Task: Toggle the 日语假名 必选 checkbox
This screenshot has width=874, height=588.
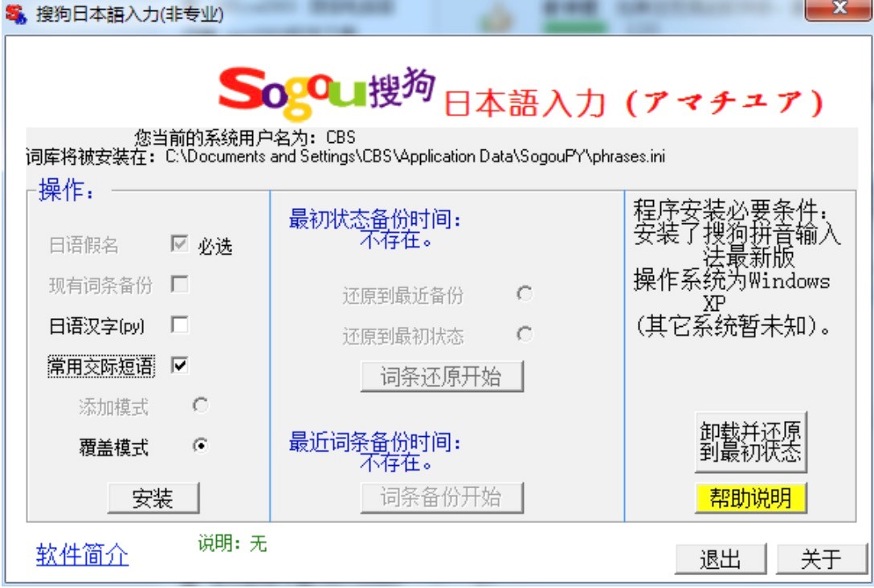Action: [x=179, y=245]
